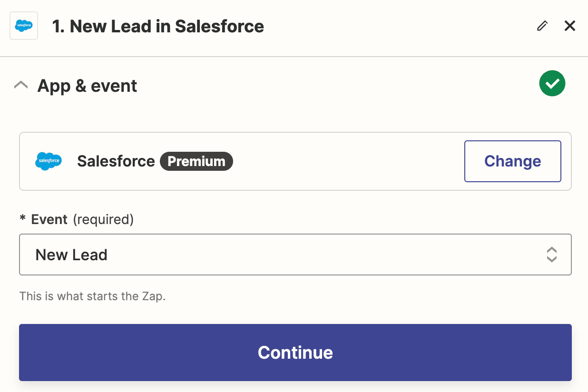Viewport: 588px width, 392px height.
Task: Open the Event dropdown showing New Lead
Action: [295, 255]
